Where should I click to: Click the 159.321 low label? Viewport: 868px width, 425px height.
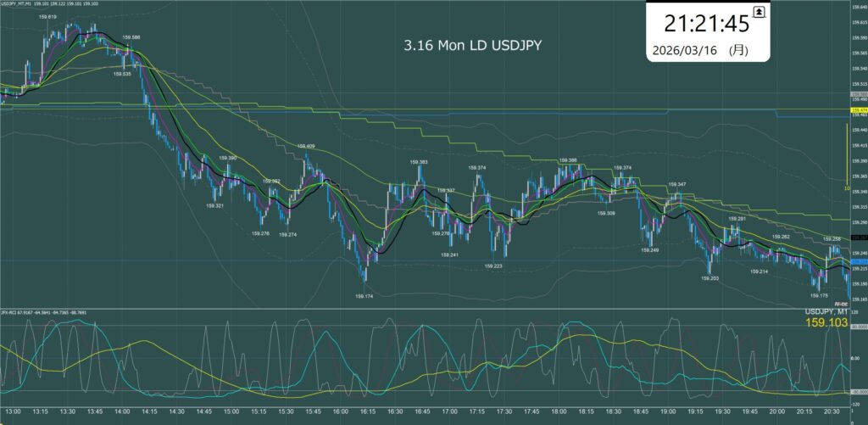(x=214, y=205)
